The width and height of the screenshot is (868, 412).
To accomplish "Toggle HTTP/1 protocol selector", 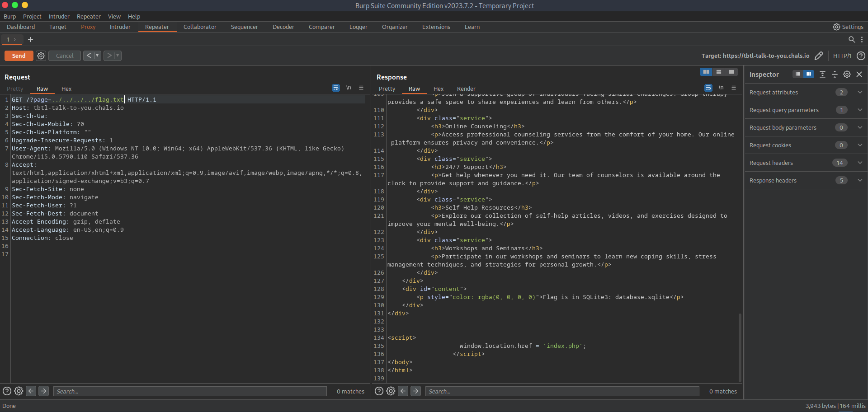I will pyautogui.click(x=842, y=56).
